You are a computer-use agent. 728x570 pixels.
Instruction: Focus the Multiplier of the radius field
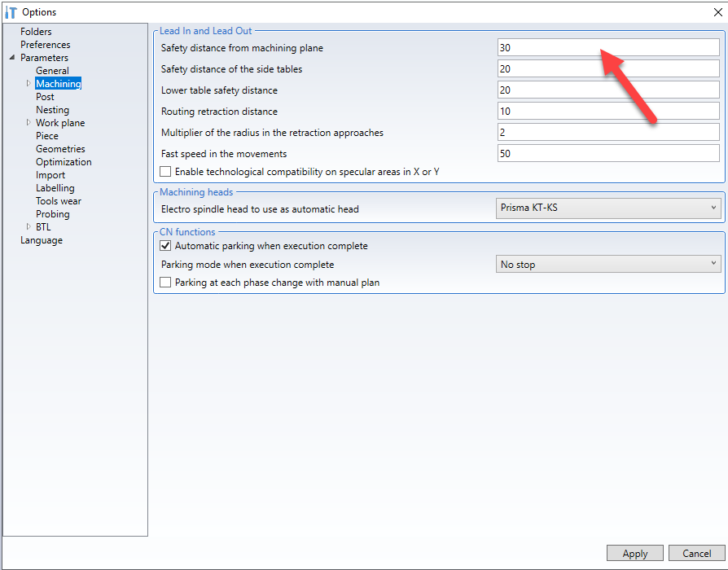(608, 132)
